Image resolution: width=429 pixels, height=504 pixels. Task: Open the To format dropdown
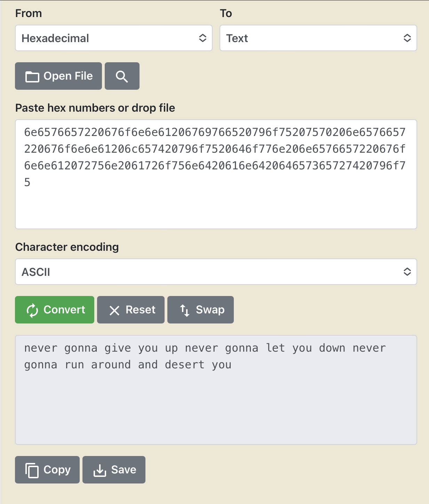(318, 38)
